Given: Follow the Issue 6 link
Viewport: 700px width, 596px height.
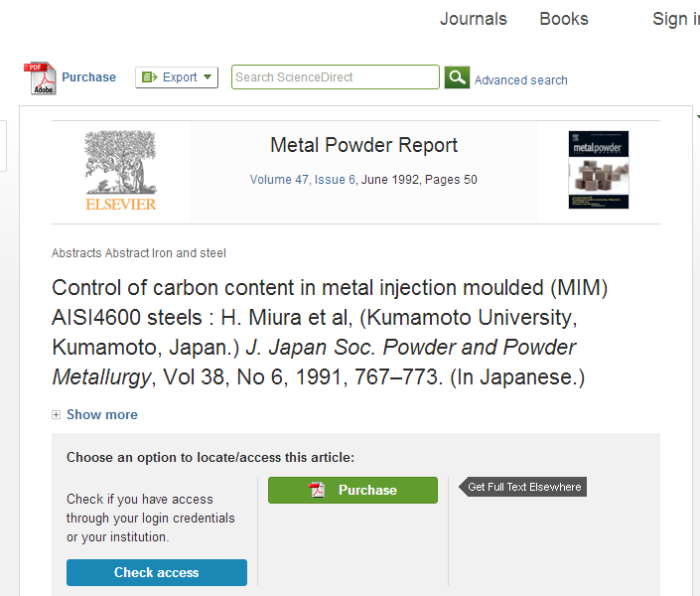Looking at the screenshot, I should [336, 180].
